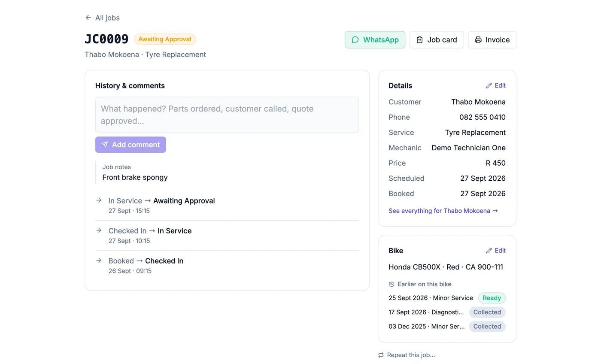Click the Honda CB500X bike description
Viewport: 601px width, 364px height.
[x=446, y=267]
